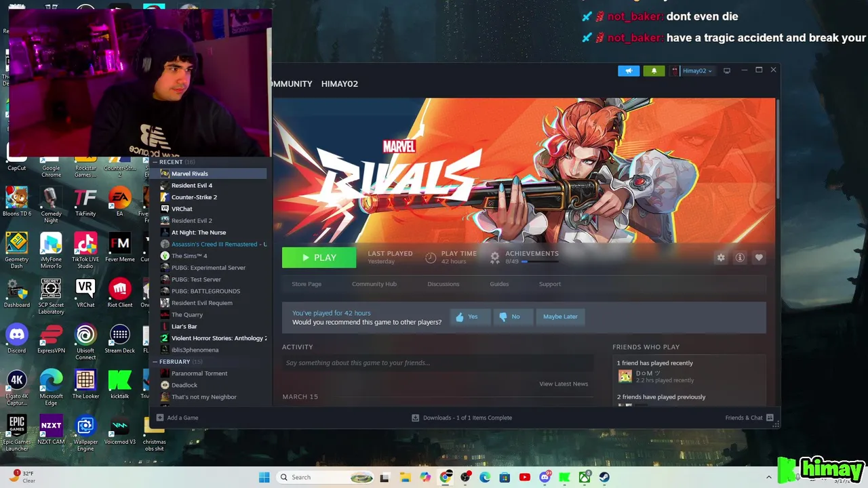
Task: Click the Maybe Later button
Action: (x=560, y=317)
